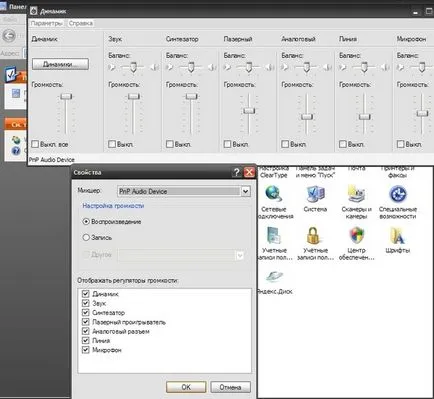Mute all with Выкл. все checkbox
434x399 pixels.
click(35, 144)
